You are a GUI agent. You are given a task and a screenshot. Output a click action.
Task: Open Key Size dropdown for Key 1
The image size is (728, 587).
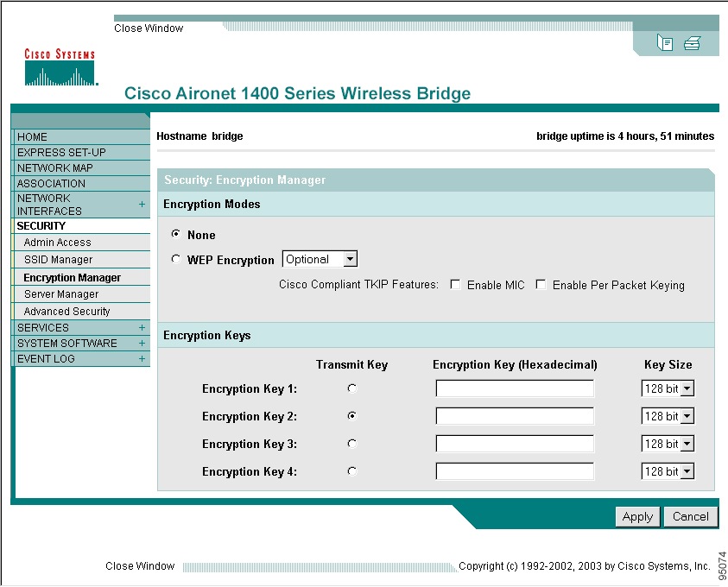pyautogui.click(x=668, y=388)
